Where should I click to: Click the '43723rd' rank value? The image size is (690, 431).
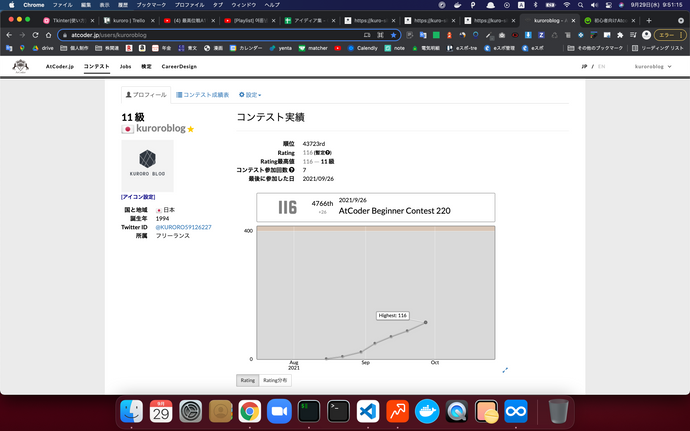[314, 144]
